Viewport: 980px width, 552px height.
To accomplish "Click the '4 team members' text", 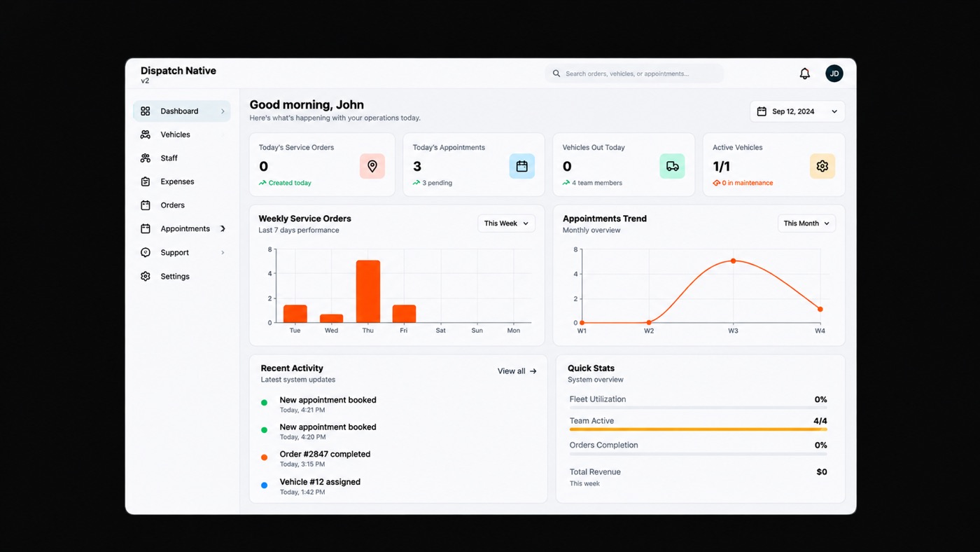I will click(597, 183).
